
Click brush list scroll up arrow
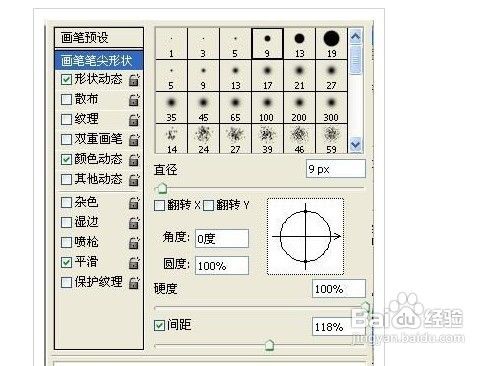(x=356, y=36)
